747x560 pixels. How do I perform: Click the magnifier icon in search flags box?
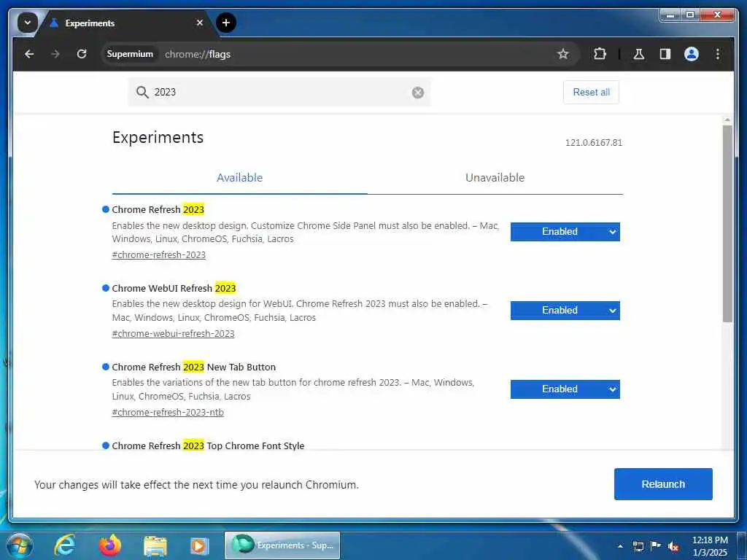click(x=142, y=93)
